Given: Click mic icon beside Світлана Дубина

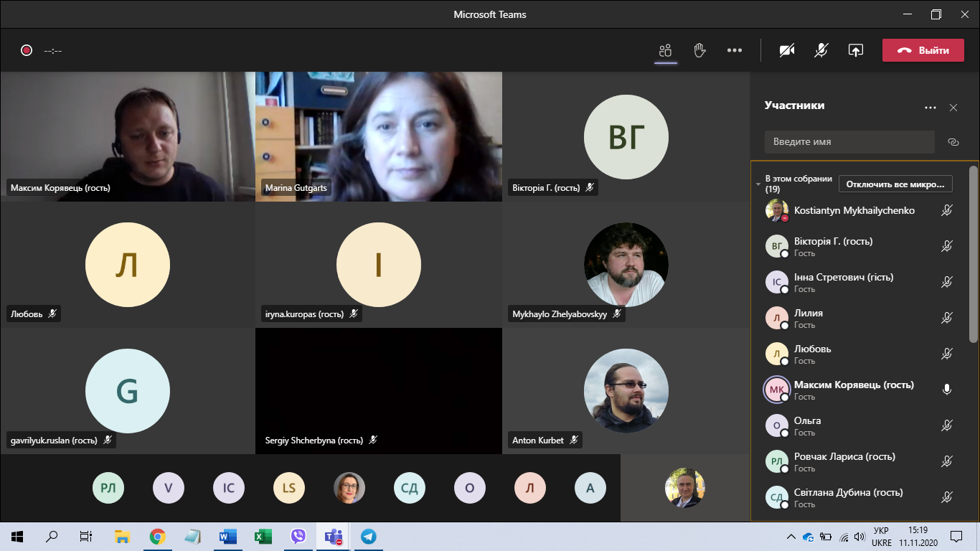Looking at the screenshot, I should coord(947,497).
